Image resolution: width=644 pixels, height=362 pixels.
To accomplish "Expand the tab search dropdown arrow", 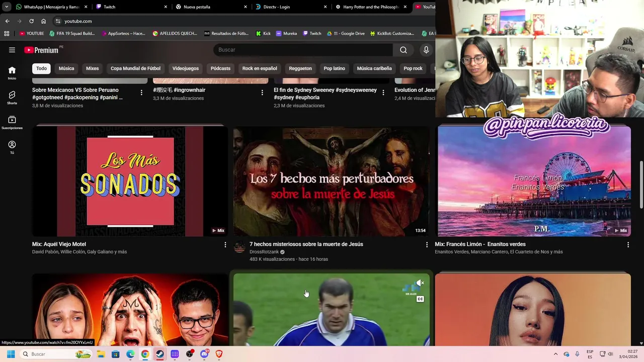I will [x=7, y=7].
